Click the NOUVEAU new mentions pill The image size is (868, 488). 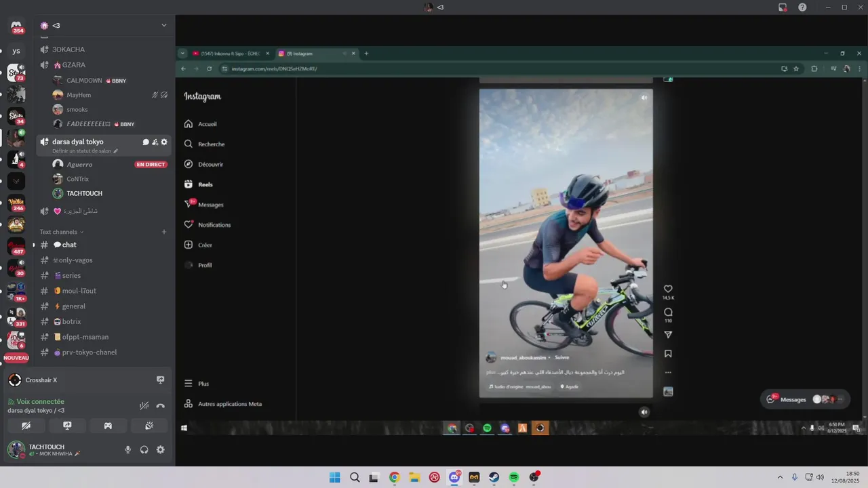coord(16,358)
